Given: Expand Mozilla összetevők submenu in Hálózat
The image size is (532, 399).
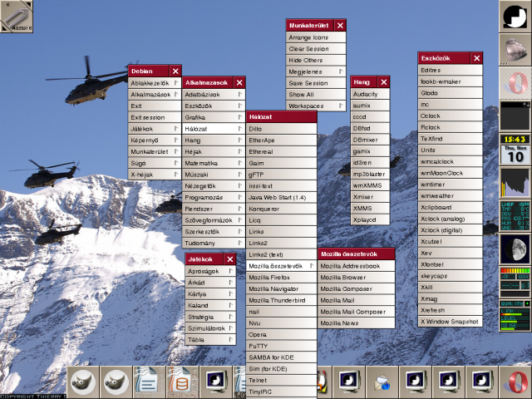Looking at the screenshot, I should [281, 266].
